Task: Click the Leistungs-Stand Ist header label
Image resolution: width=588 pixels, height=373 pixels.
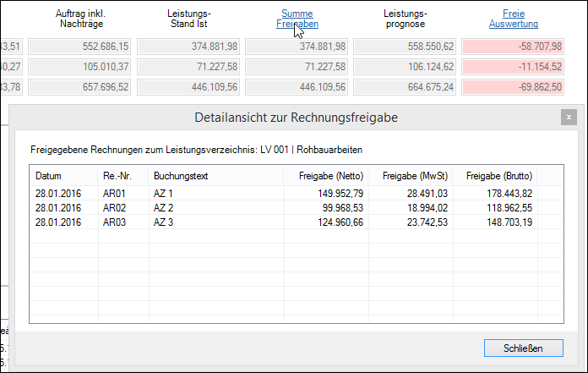Action: (189, 19)
